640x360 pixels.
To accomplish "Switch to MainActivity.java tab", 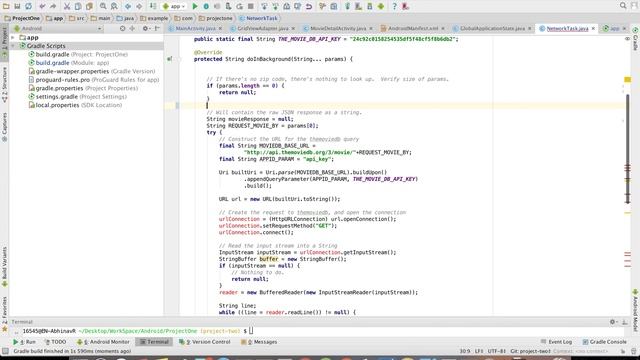I will (x=195, y=29).
